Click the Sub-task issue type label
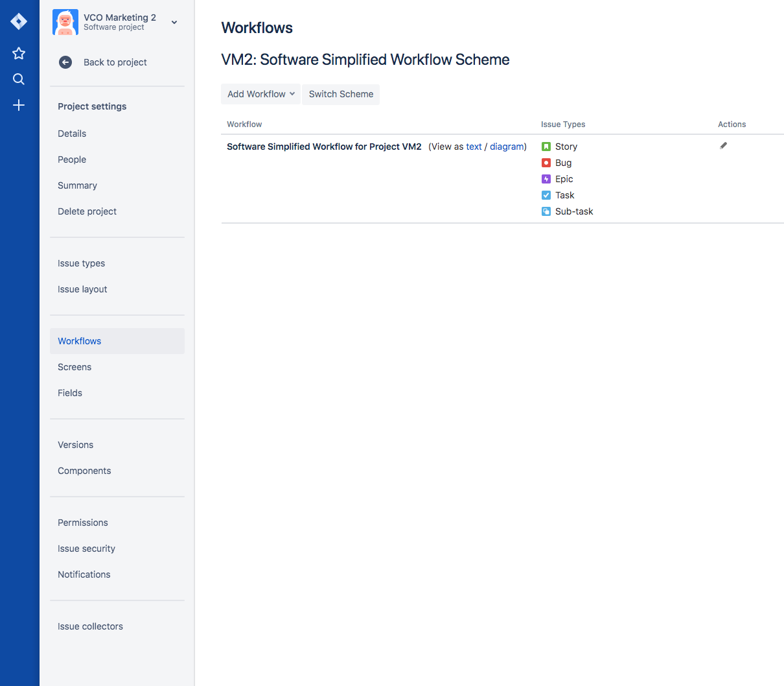The width and height of the screenshot is (784, 686). pos(574,211)
